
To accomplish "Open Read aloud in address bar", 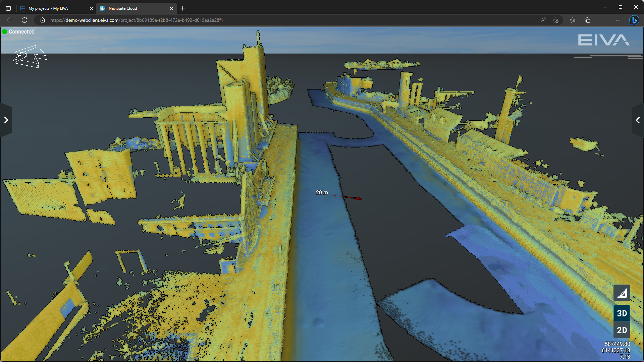I will click(x=543, y=20).
